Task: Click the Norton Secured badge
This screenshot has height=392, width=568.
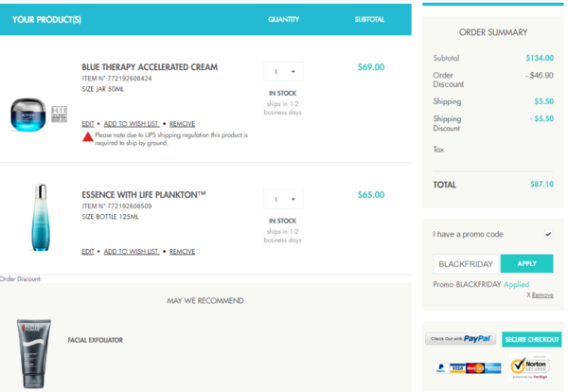Action: [x=530, y=367]
